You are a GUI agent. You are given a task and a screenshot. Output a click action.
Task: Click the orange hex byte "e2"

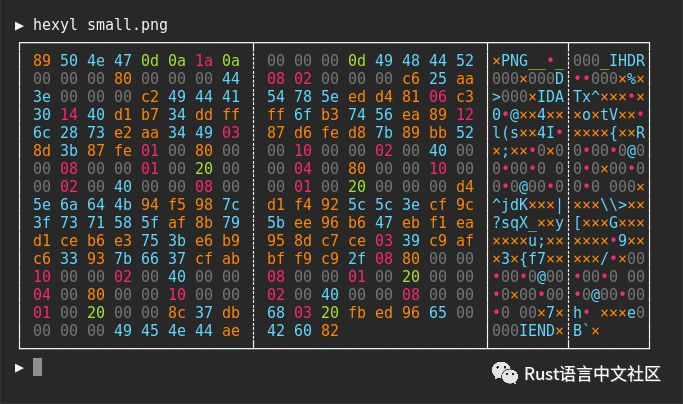click(123, 132)
